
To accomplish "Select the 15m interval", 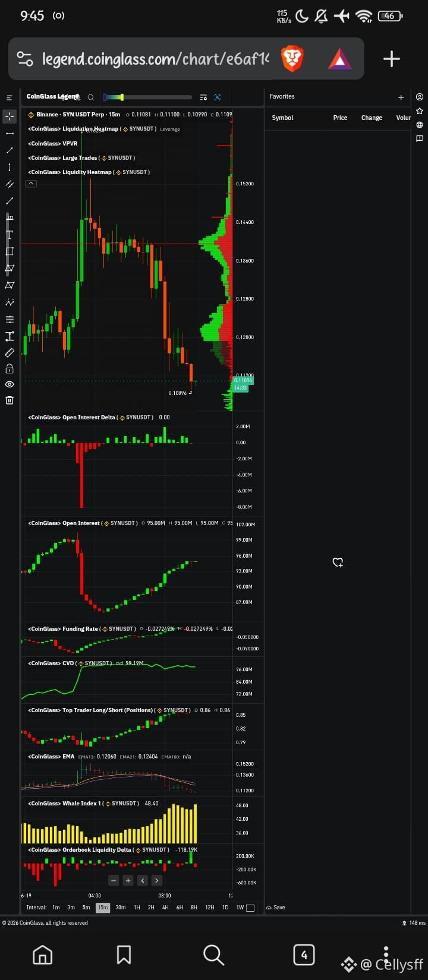I will tap(103, 908).
